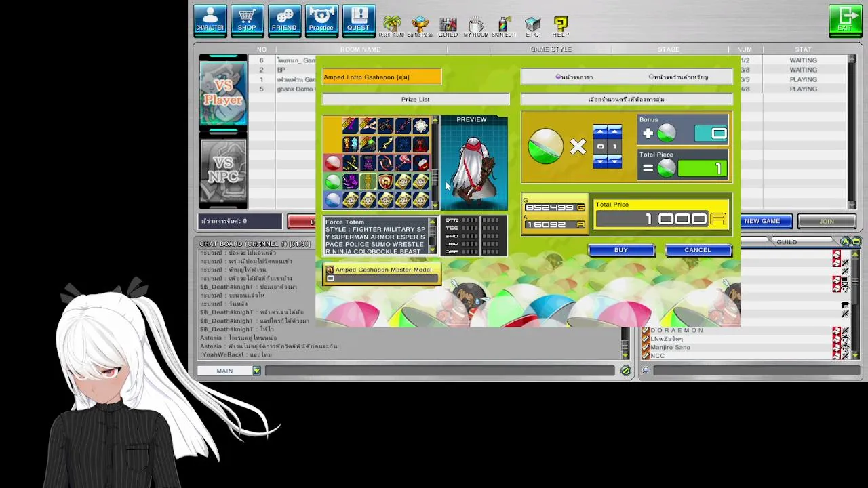Click the G balance 852499 value
Screen dimensions: 868x488
click(551, 207)
